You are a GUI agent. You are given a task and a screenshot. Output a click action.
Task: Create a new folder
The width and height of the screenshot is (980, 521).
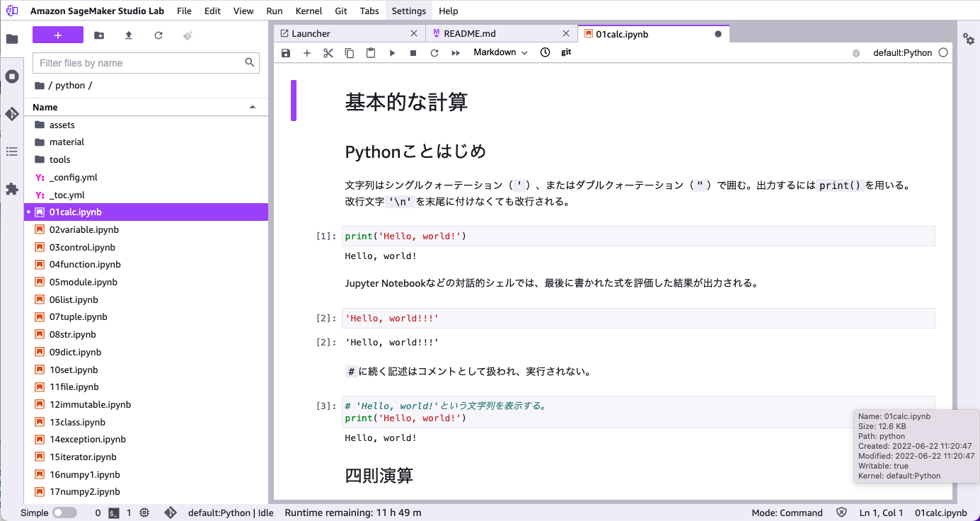99,35
